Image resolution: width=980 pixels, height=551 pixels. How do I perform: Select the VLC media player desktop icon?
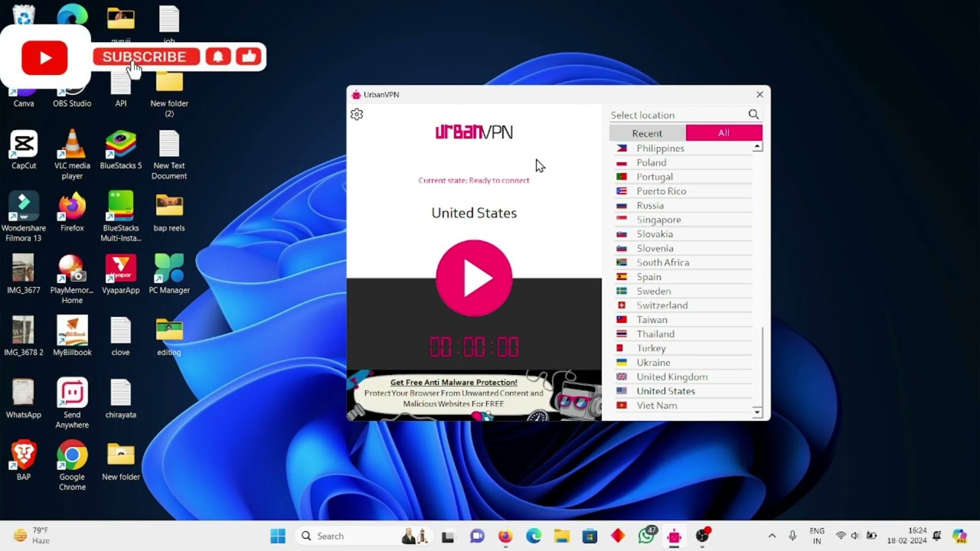coord(72,155)
